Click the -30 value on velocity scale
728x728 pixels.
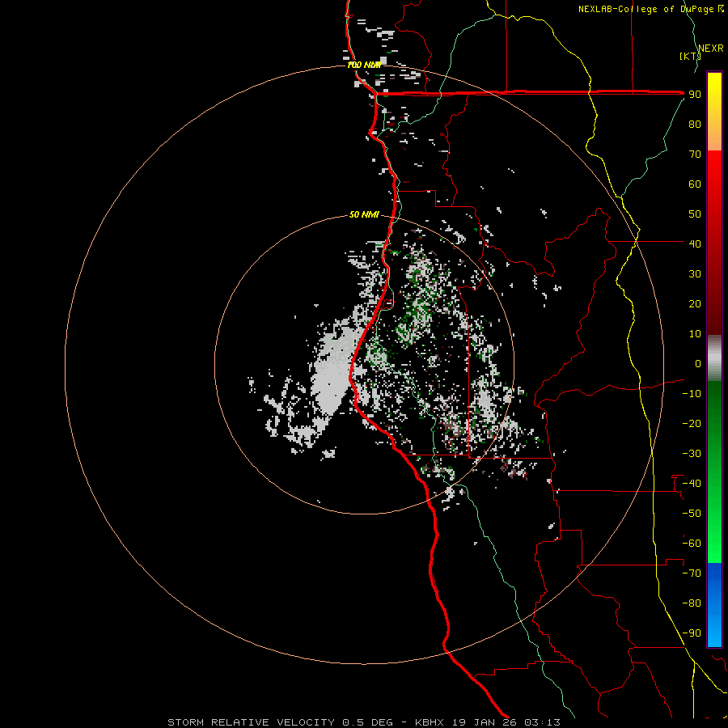click(x=692, y=454)
